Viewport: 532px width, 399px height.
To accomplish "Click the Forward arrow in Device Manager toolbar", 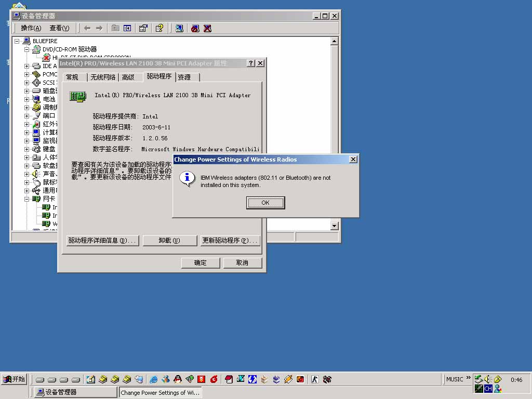I will (99, 28).
